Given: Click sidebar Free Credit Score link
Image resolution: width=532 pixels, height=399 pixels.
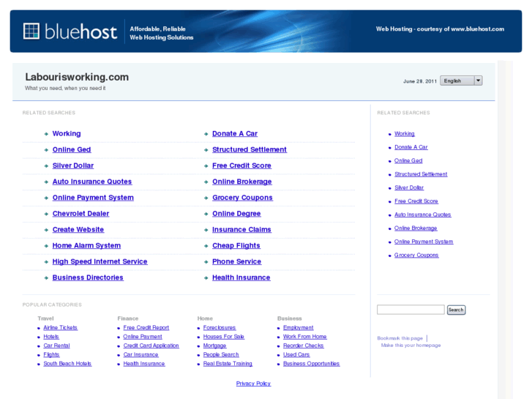Looking at the screenshot, I should (416, 201).
